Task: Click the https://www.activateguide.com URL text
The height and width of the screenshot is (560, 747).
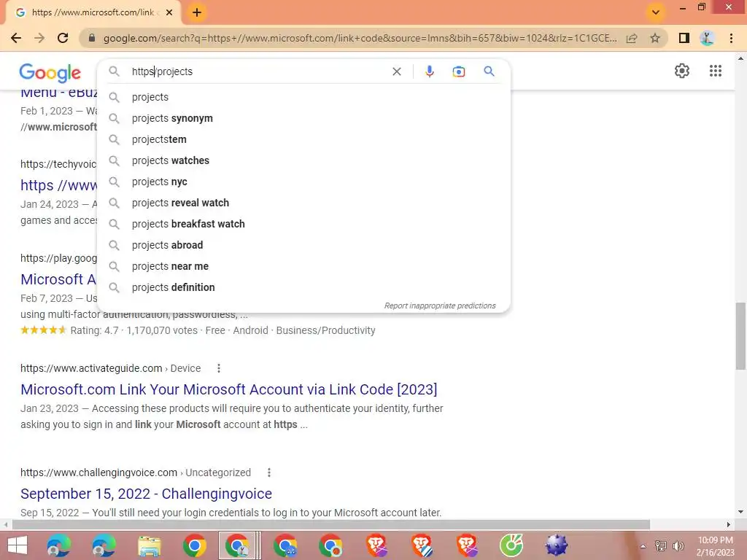Action: tap(91, 368)
